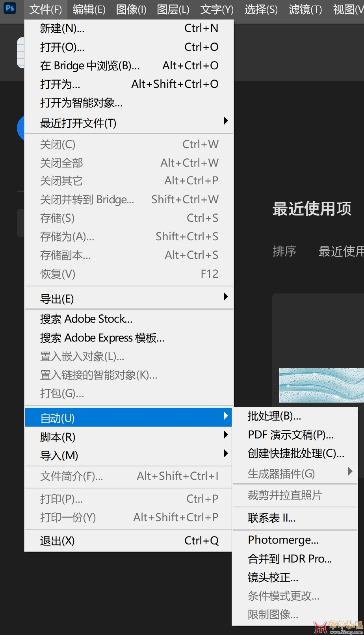The width and height of the screenshot is (364, 635).
Task: Click the 条件模式更改... entry
Action: pyautogui.click(x=295, y=596)
